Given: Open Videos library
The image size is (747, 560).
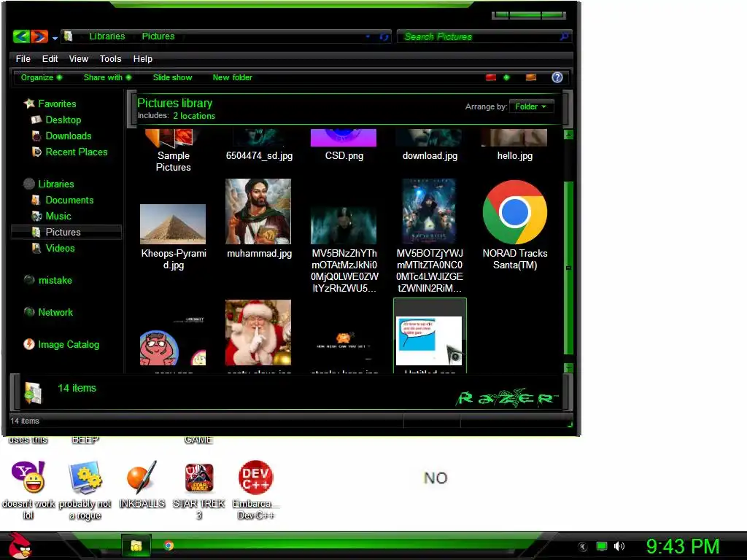Looking at the screenshot, I should coord(60,248).
